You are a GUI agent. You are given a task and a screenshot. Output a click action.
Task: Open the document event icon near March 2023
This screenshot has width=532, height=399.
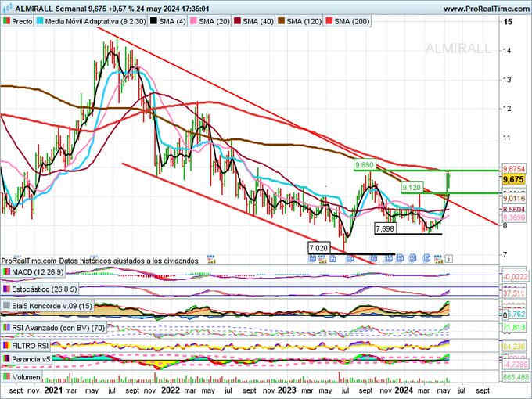click(312, 259)
